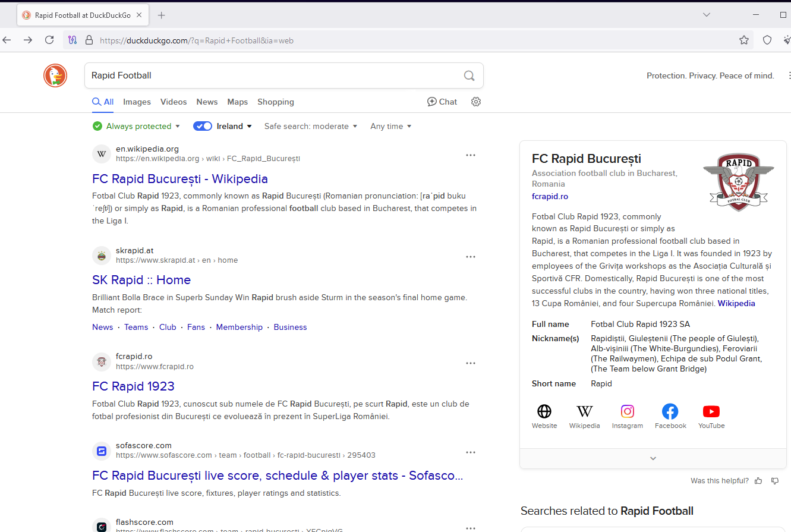Open Wikipedia link ending panel description
The image size is (791, 532).
point(736,303)
